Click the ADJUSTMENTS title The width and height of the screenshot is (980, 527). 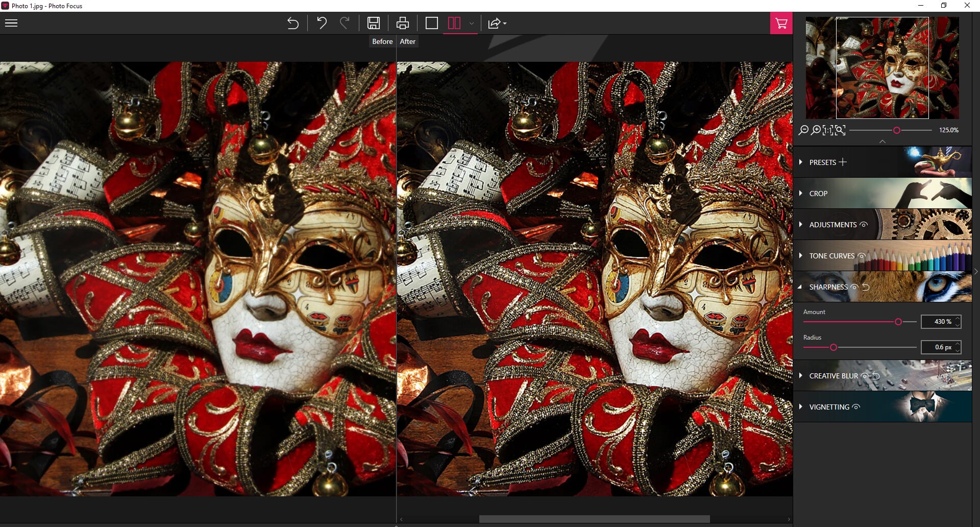[x=832, y=225]
